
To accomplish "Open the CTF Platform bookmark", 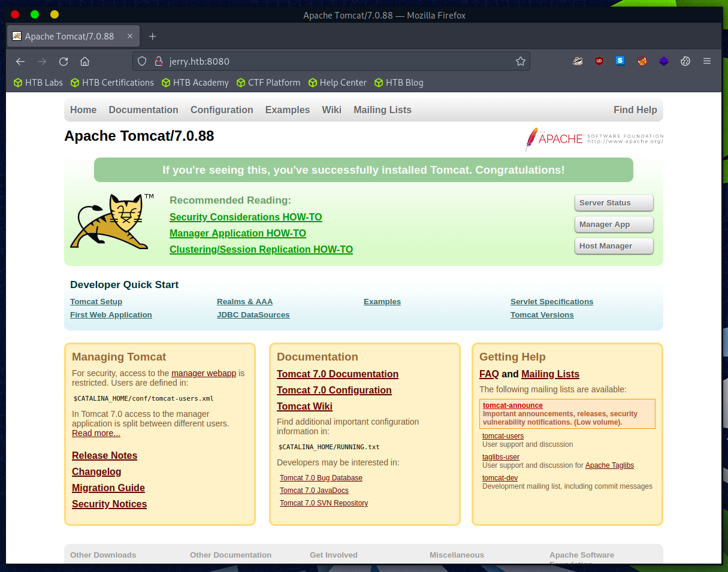I will pyautogui.click(x=268, y=83).
